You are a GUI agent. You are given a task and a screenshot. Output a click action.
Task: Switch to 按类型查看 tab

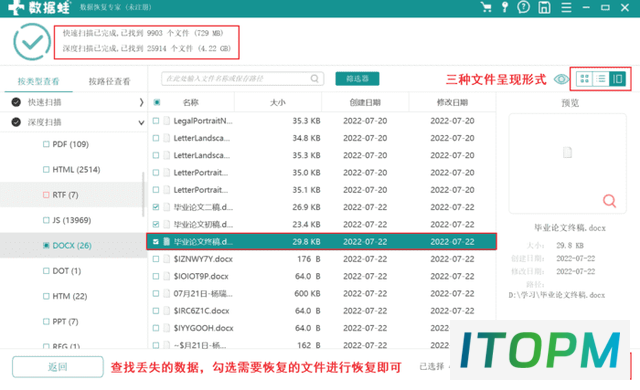38,81
